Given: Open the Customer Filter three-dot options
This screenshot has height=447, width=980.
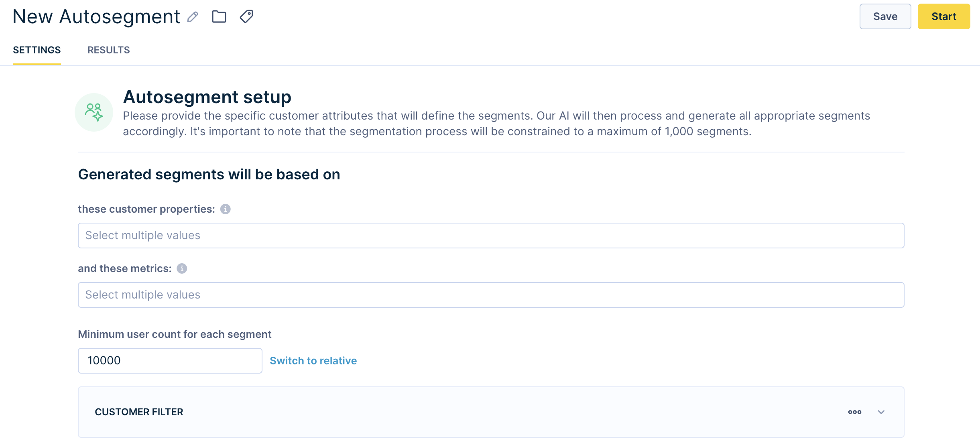Looking at the screenshot, I should pos(855,412).
